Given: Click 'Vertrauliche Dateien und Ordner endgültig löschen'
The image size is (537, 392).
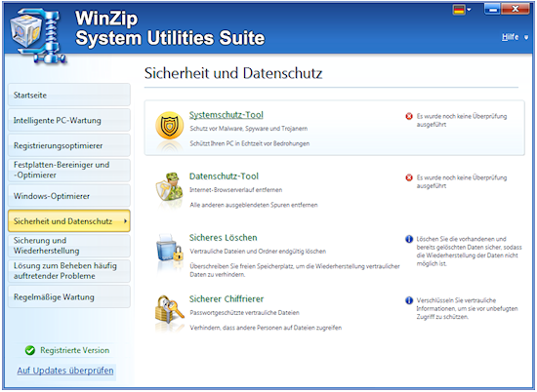Looking at the screenshot, I should coord(258,252).
